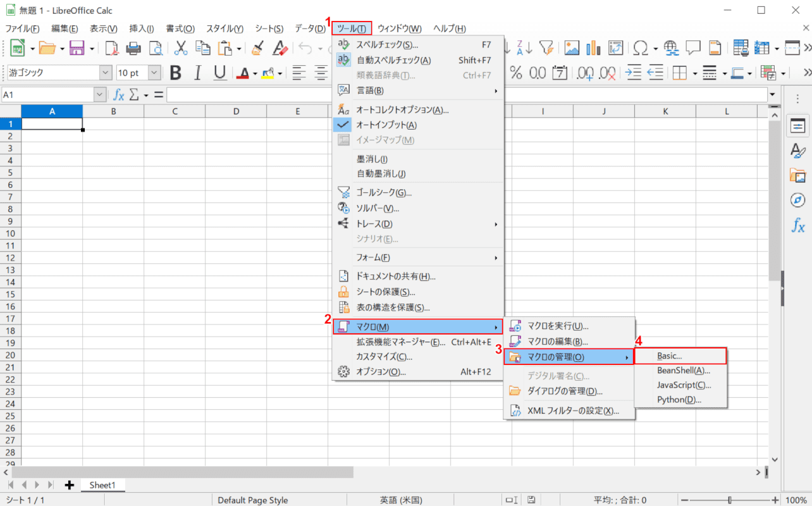Expand the トレース submenu
Image resolution: width=812 pixels, height=506 pixels.
pyautogui.click(x=418, y=224)
